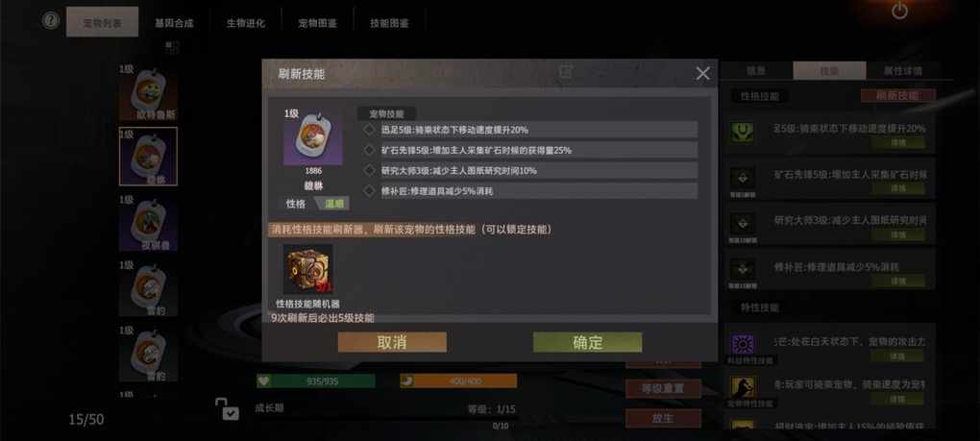Click the purple sun trait skill icon

click(743, 345)
